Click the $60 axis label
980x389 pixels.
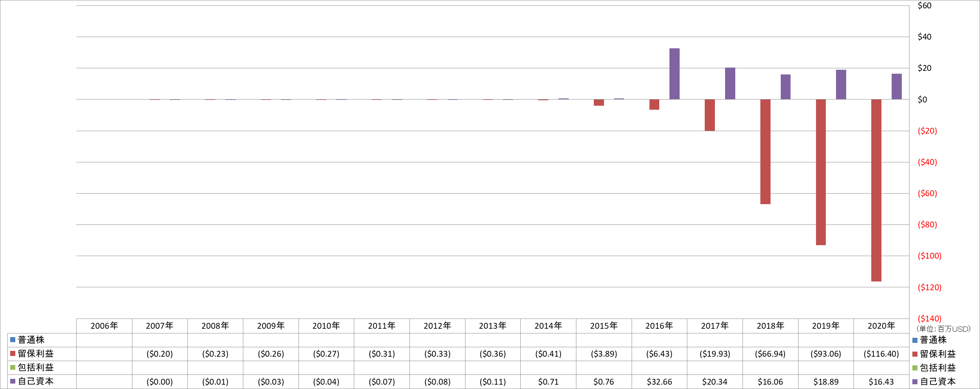tap(924, 6)
